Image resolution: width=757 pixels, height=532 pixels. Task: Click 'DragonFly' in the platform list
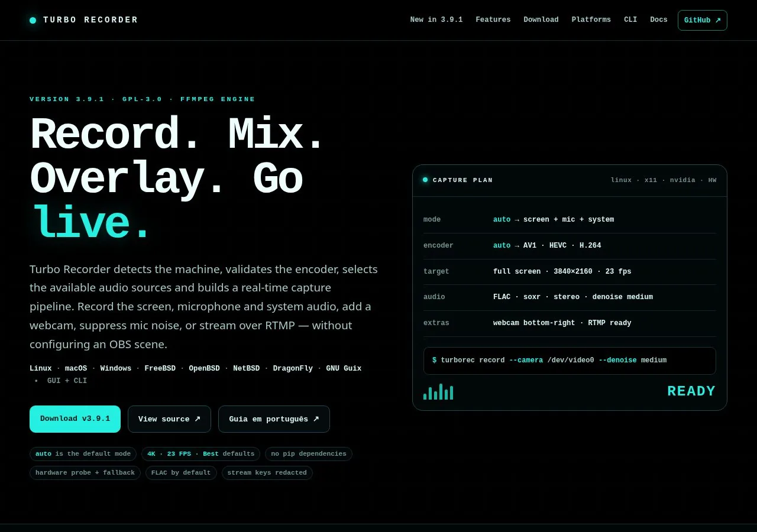pos(293,369)
